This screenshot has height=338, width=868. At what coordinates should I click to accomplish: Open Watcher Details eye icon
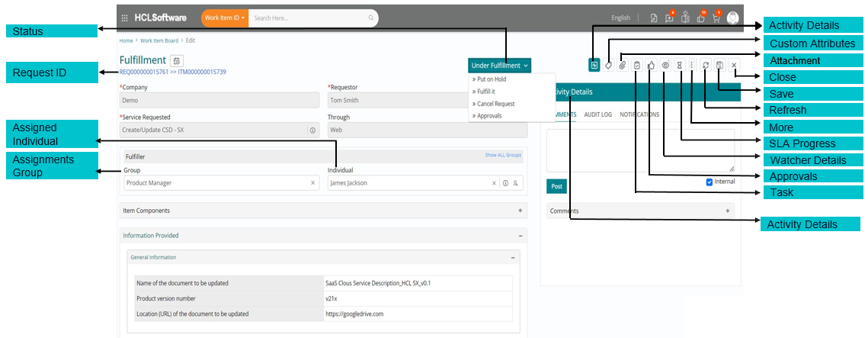pyautogui.click(x=665, y=66)
